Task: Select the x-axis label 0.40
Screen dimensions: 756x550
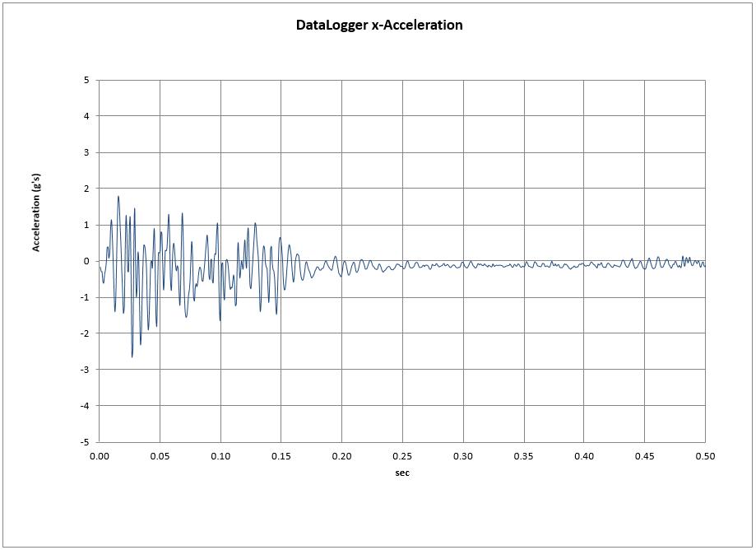Action: click(584, 455)
